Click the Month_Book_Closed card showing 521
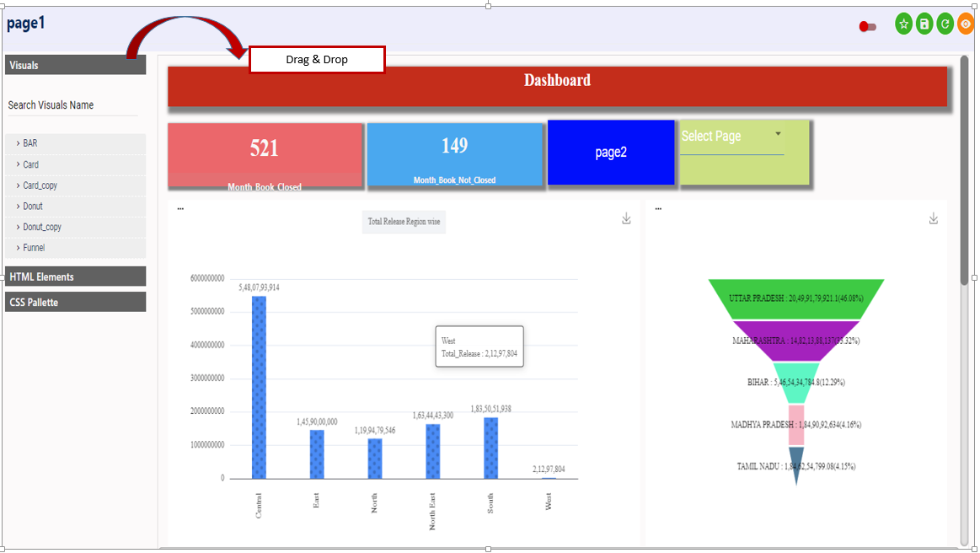Image resolution: width=980 pixels, height=553 pixels. pyautogui.click(x=265, y=154)
